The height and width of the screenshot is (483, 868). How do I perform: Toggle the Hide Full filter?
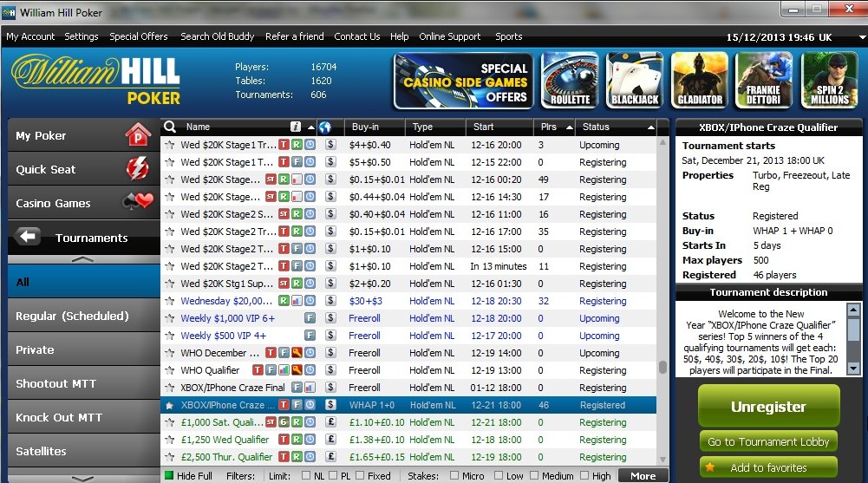point(169,475)
